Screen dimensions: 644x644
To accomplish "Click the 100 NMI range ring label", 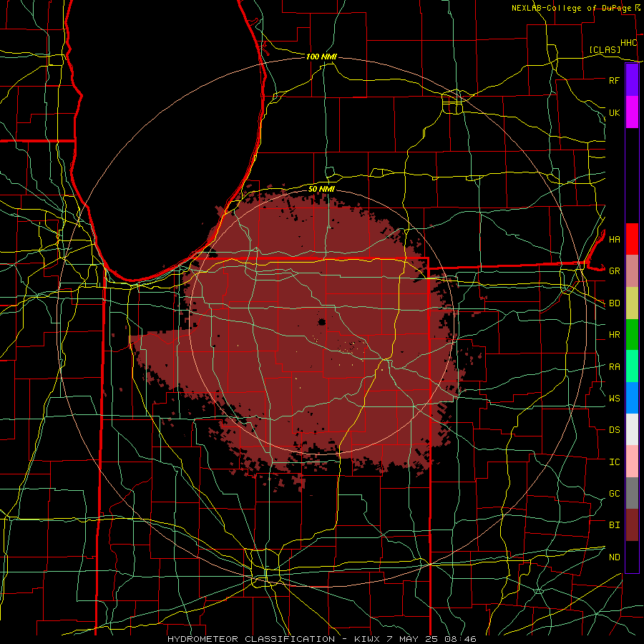I will pyautogui.click(x=321, y=57).
